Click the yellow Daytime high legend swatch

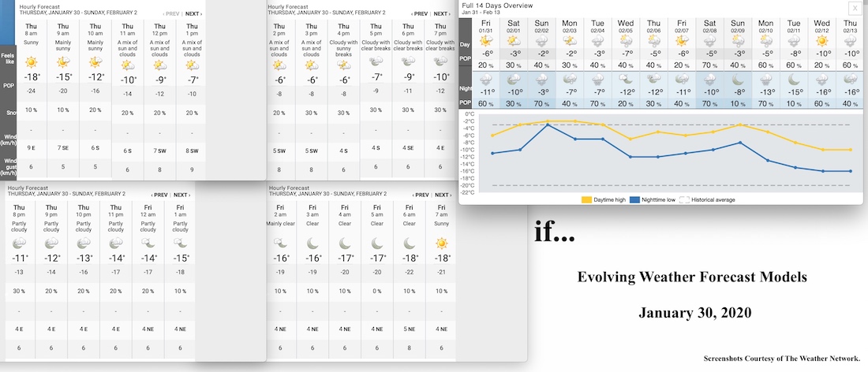pos(586,199)
